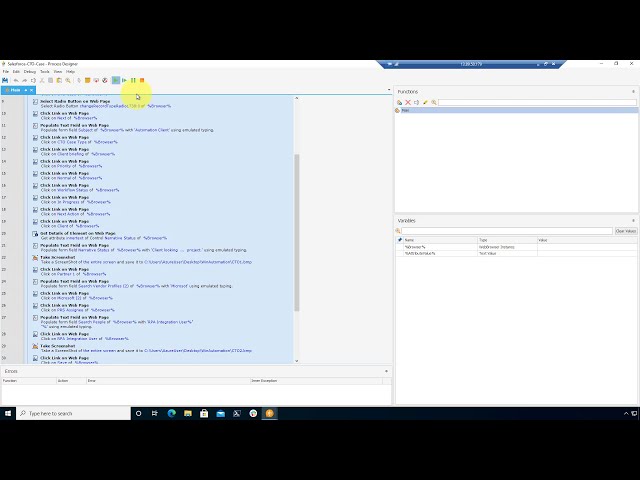Open the View menu

point(58,71)
